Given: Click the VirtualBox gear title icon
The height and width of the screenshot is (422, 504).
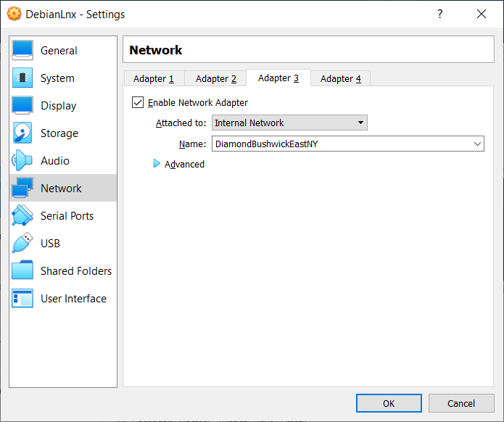Looking at the screenshot, I should pyautogui.click(x=15, y=14).
